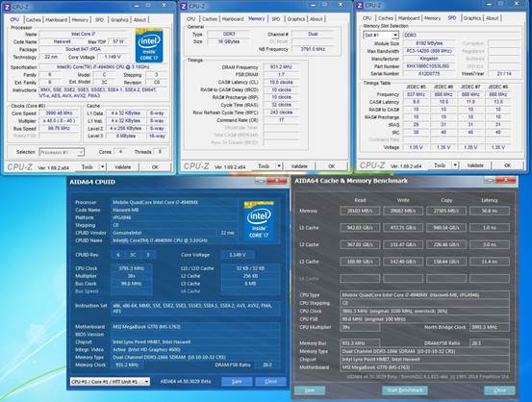Click Validate in the CPU-Z Memory window
This screenshot has width=532, height=402.
pos(299,166)
